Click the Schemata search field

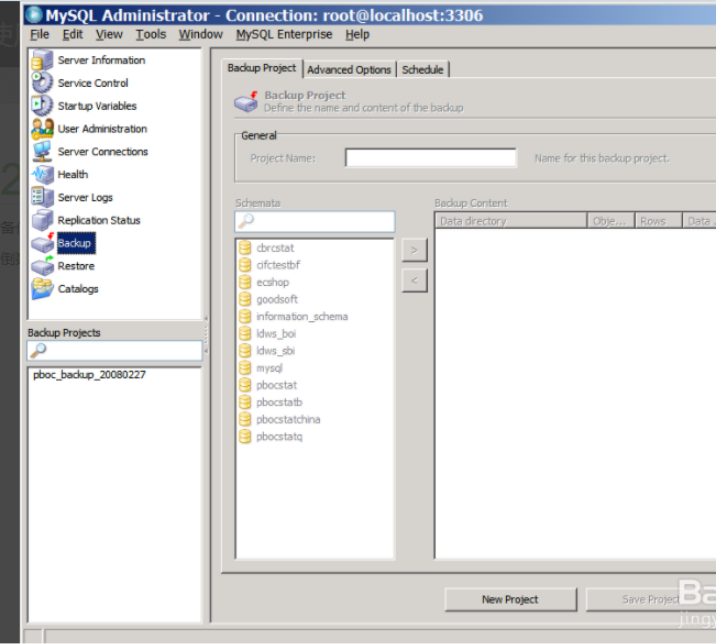(315, 221)
